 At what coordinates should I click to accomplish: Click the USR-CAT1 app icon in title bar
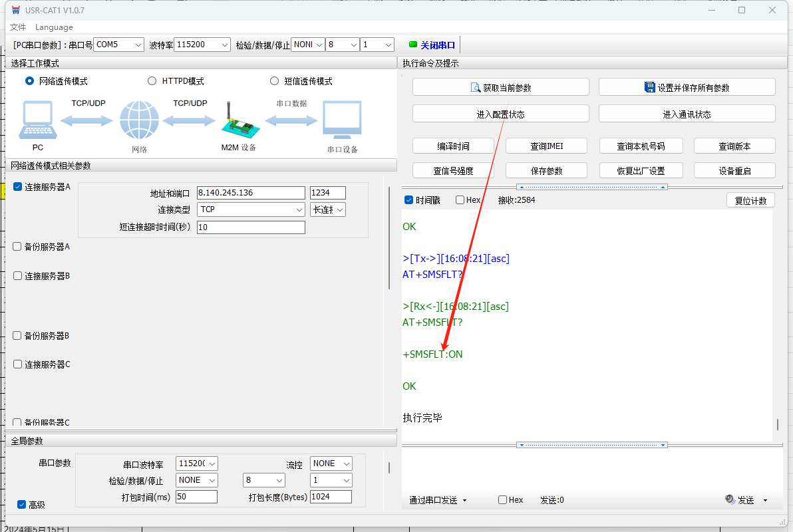(x=16, y=11)
